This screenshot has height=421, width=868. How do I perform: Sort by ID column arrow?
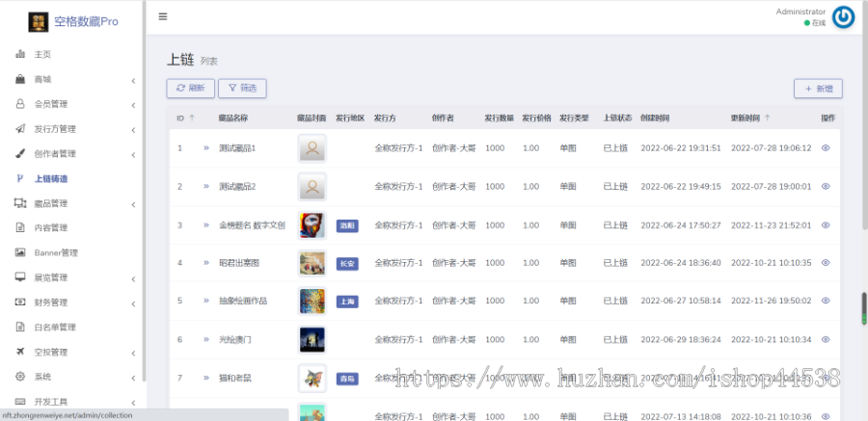[192, 118]
